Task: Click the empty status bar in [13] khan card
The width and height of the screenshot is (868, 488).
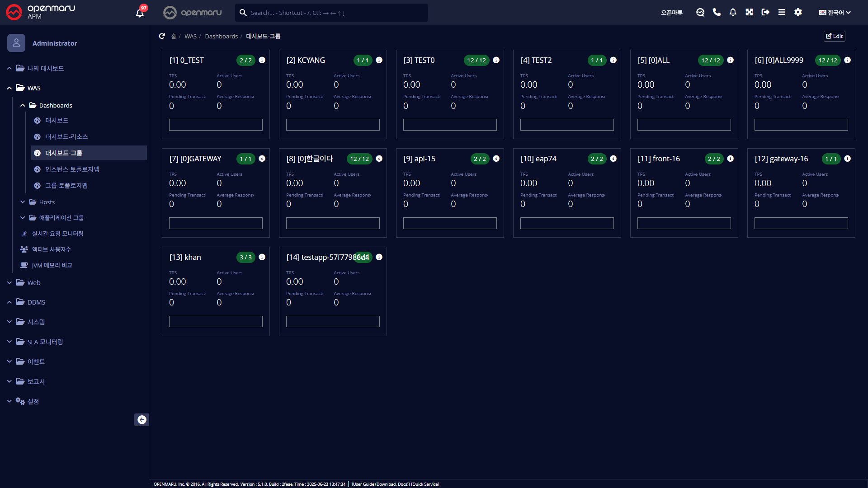Action: (216, 321)
